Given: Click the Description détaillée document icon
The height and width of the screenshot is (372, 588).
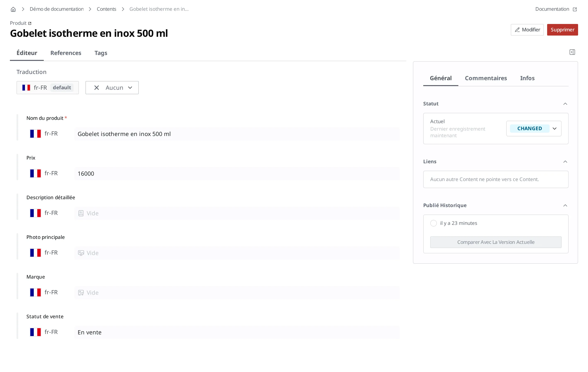Looking at the screenshot, I should coord(81,213).
